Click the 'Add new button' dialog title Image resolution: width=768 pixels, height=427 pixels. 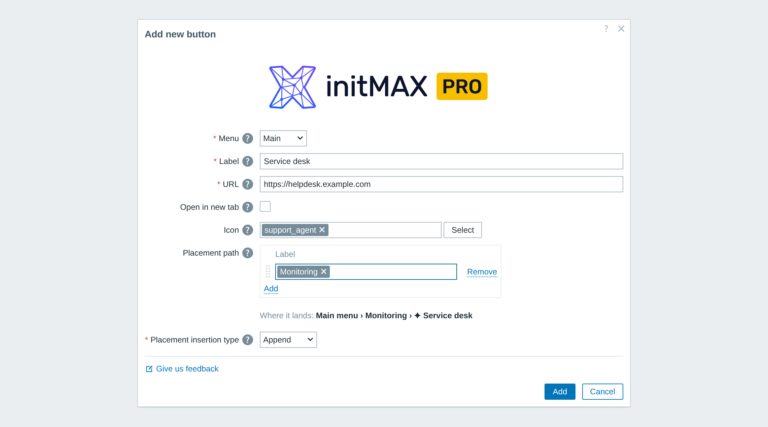(x=180, y=34)
